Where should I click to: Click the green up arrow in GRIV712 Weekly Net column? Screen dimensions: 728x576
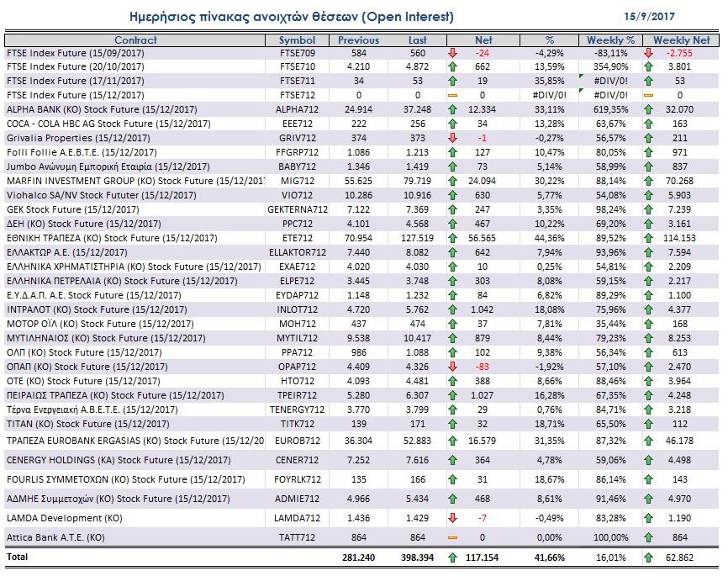(x=649, y=138)
